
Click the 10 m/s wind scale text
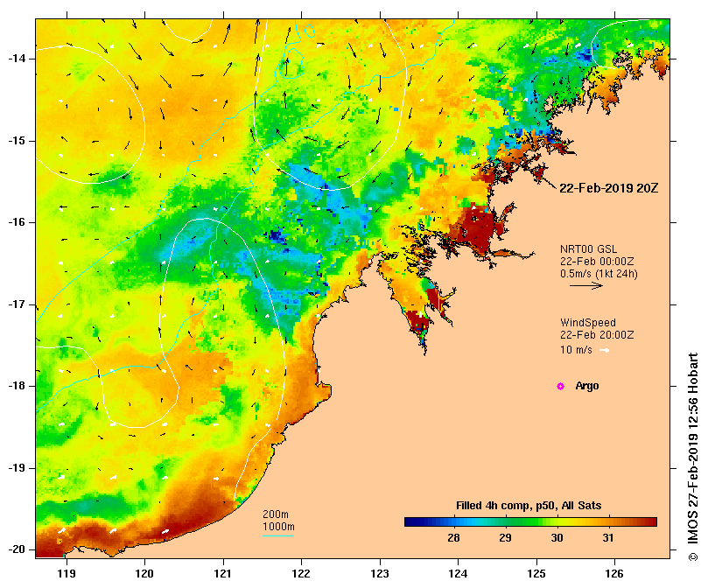576,350
